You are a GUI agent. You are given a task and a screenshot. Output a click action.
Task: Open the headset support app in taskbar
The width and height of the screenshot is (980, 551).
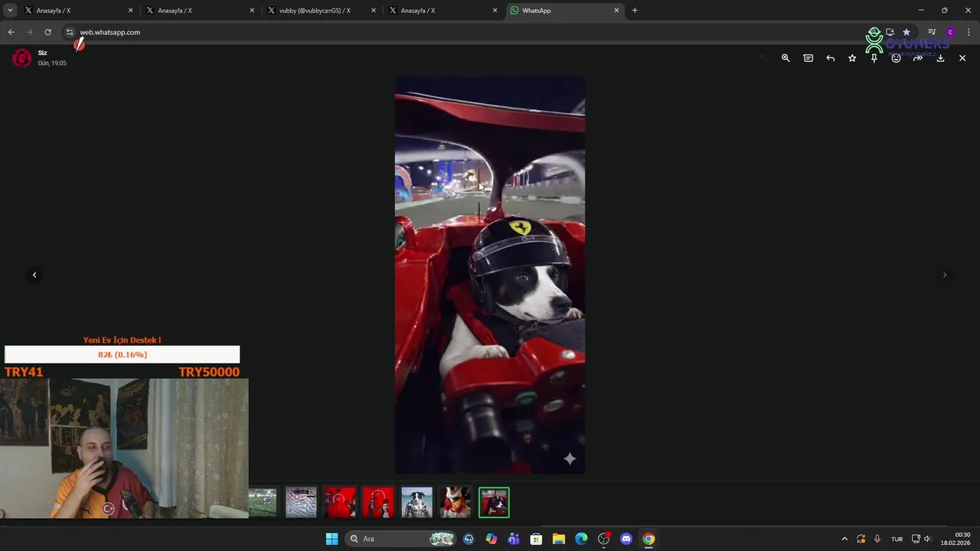tap(469, 539)
